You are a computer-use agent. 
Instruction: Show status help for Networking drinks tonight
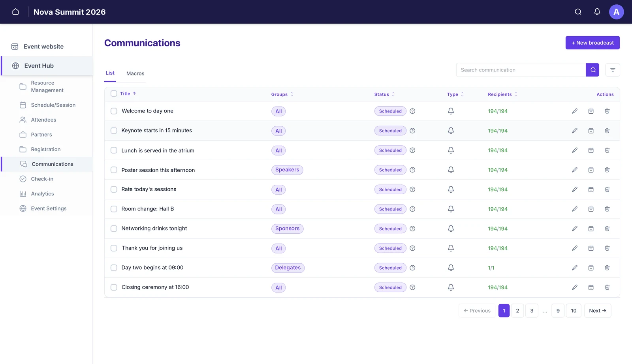pos(412,229)
